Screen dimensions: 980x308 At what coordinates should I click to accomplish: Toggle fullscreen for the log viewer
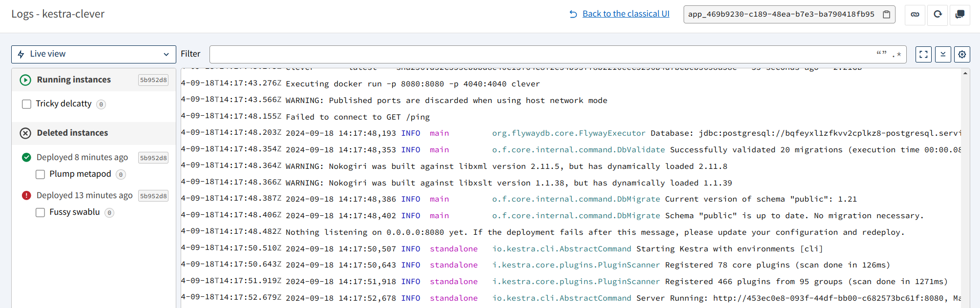coord(923,54)
